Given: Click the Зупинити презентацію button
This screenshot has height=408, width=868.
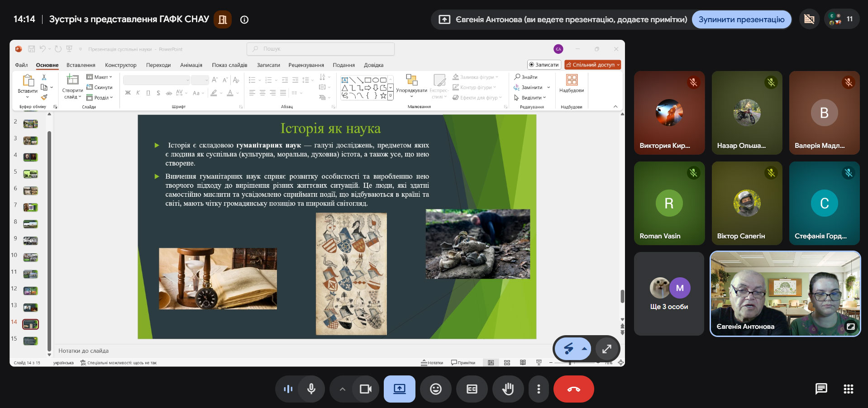Looking at the screenshot, I should coord(742,19).
